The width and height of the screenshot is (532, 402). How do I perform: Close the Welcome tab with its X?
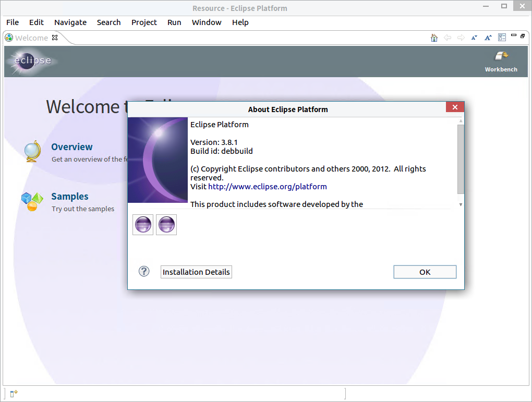tap(55, 38)
